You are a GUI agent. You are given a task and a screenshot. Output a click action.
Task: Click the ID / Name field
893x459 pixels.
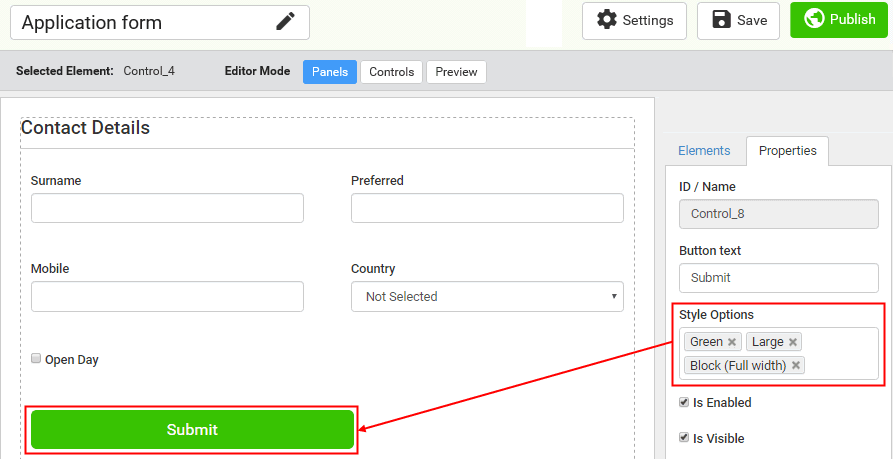pos(779,214)
